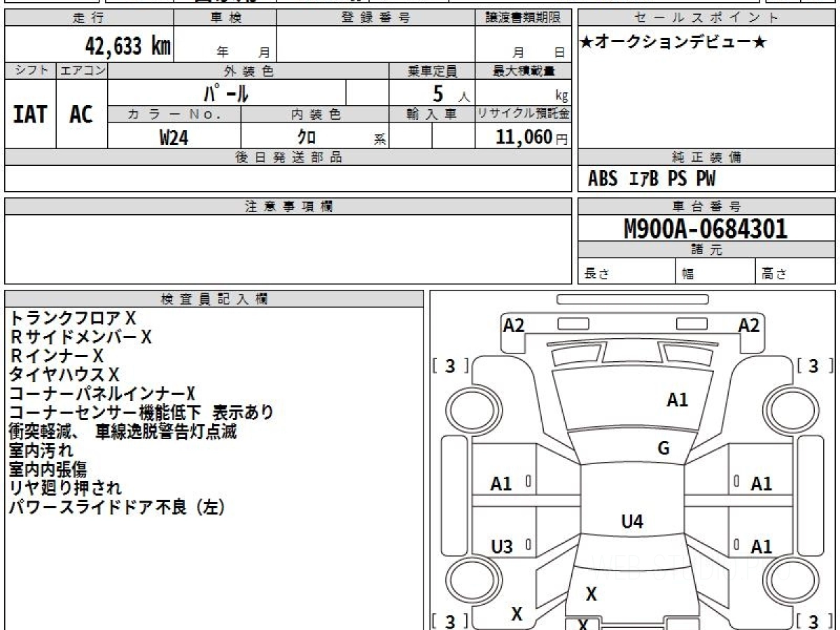The height and width of the screenshot is (630, 840).
Task: Click the note 室内内張傷
Action: coord(48,469)
